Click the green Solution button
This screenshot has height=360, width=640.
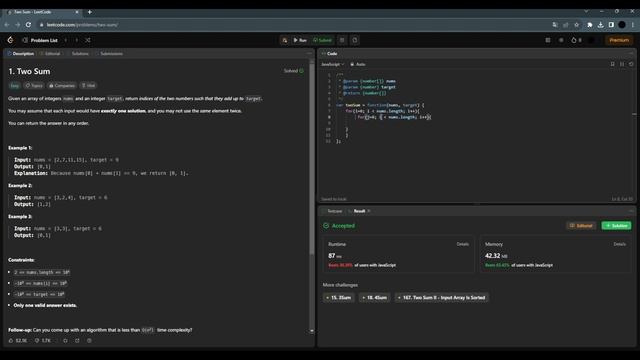point(616,226)
